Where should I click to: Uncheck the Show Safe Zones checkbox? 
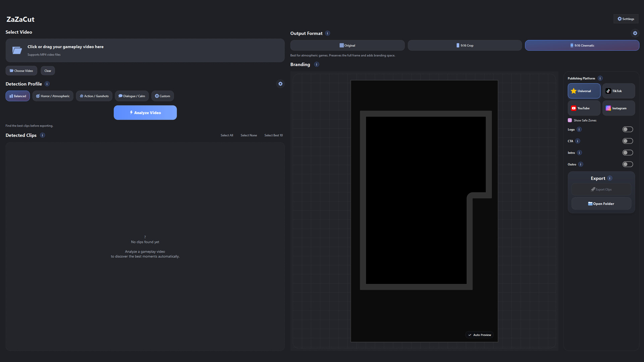pyautogui.click(x=570, y=120)
